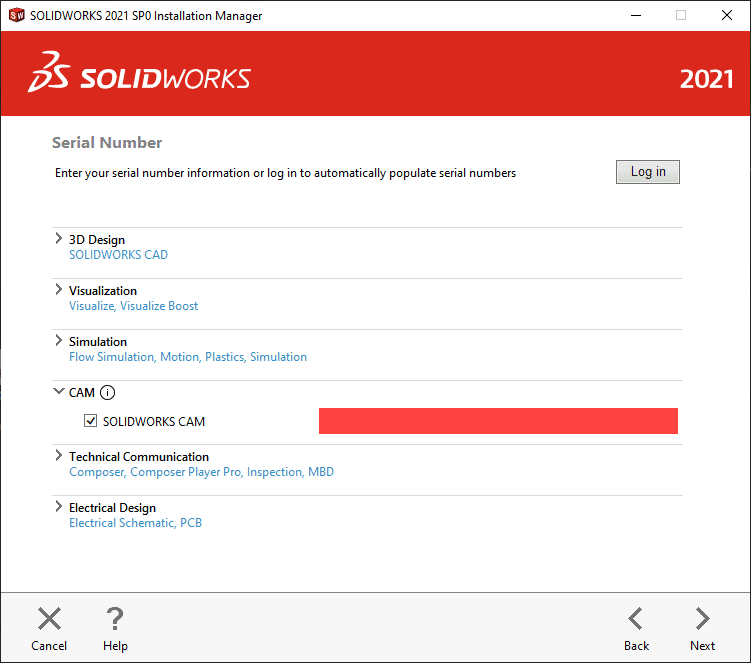The image size is (751, 663).
Task: Click the Technical Communication heading text
Action: pos(139,457)
